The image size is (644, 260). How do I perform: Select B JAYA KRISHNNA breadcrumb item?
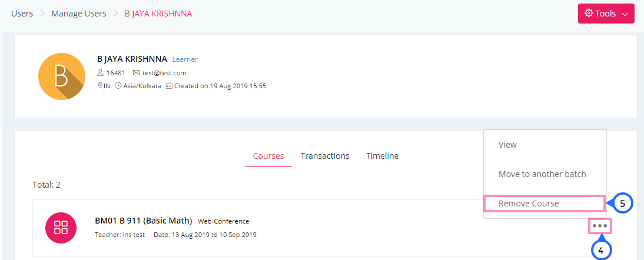point(158,14)
